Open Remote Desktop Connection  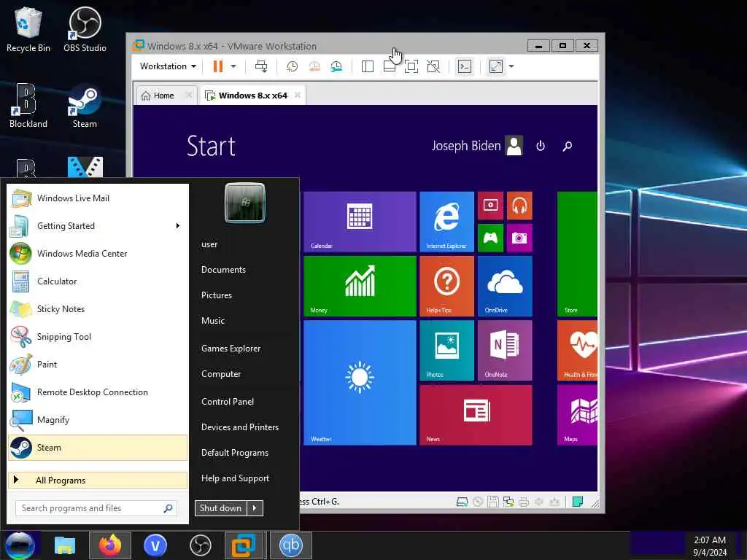[98, 392]
